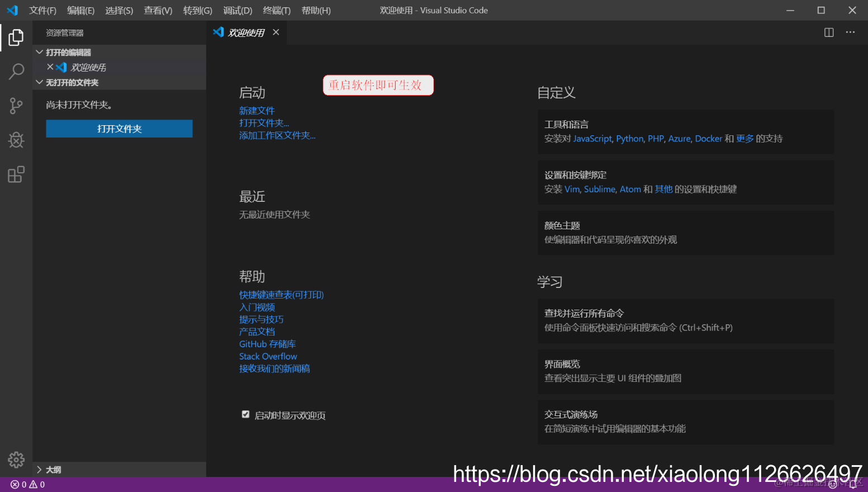Expand the 大纲 outline section

tap(119, 470)
